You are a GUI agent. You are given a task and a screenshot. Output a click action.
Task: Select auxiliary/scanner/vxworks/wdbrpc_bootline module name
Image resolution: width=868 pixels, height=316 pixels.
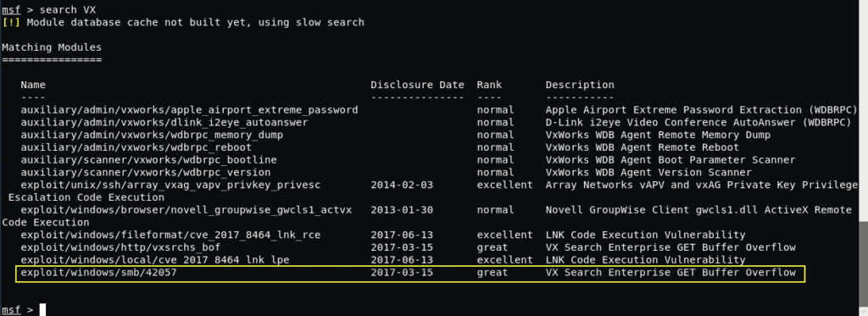point(149,160)
